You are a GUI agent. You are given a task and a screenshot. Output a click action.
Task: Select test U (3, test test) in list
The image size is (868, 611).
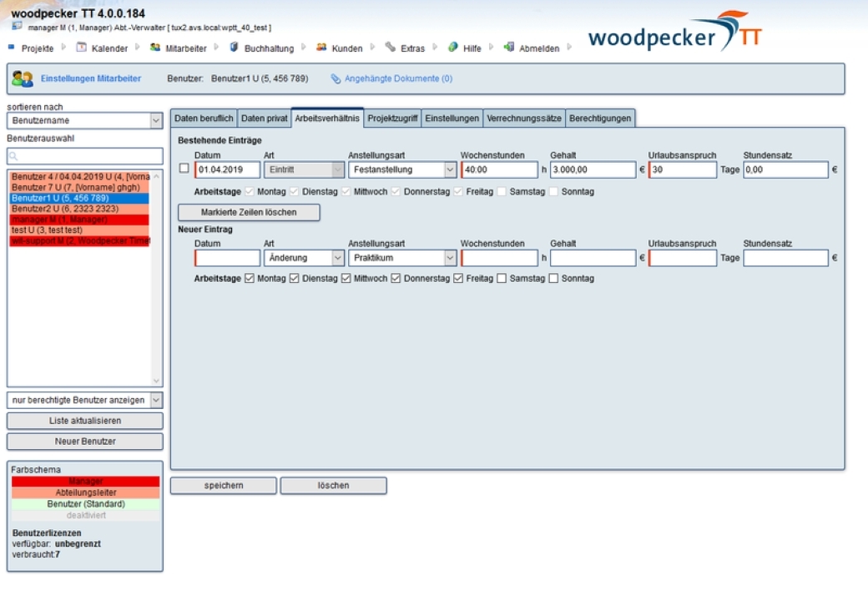coord(79,230)
